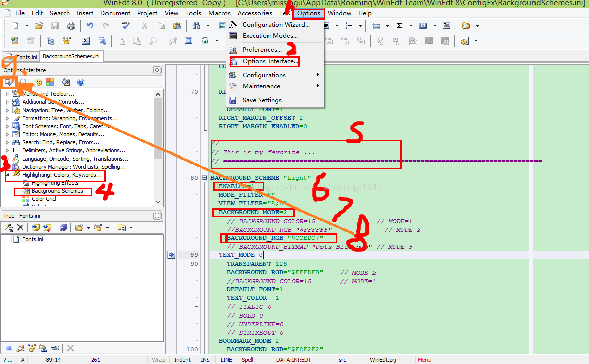This screenshot has height=364, width=589.
Task: Click the blue Sigma compile icon
Action: 86,41
